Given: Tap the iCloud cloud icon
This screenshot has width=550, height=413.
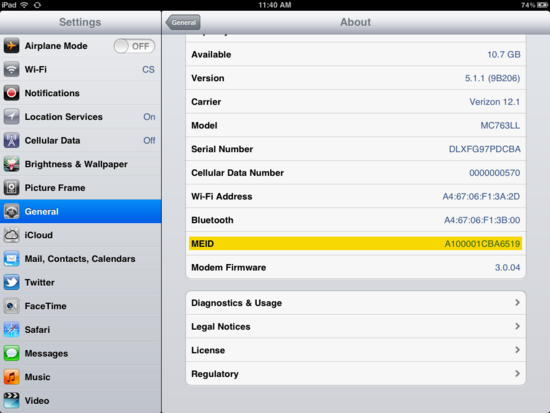Looking at the screenshot, I should click(11, 235).
